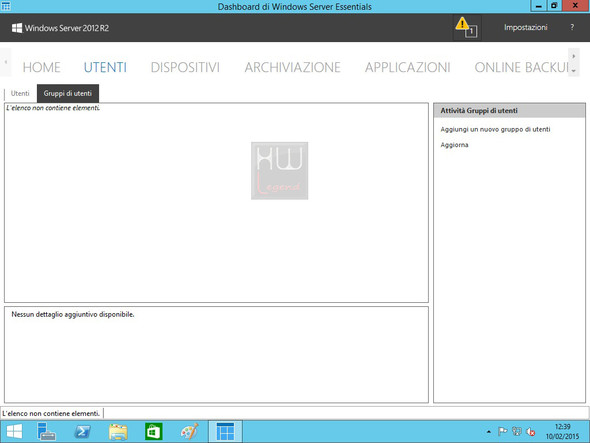Show hidden tray icons arrow
Image resolution: width=590 pixels, height=443 pixels.
click(488, 432)
